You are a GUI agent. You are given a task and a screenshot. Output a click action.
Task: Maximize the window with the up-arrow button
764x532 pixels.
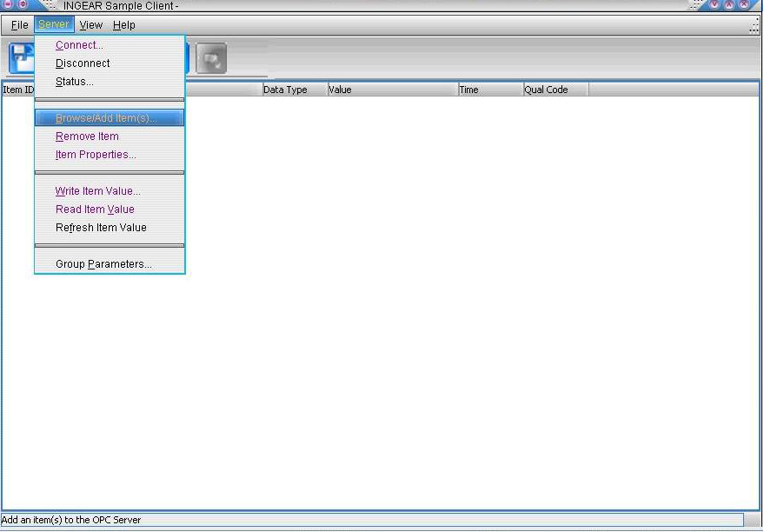click(729, 4)
